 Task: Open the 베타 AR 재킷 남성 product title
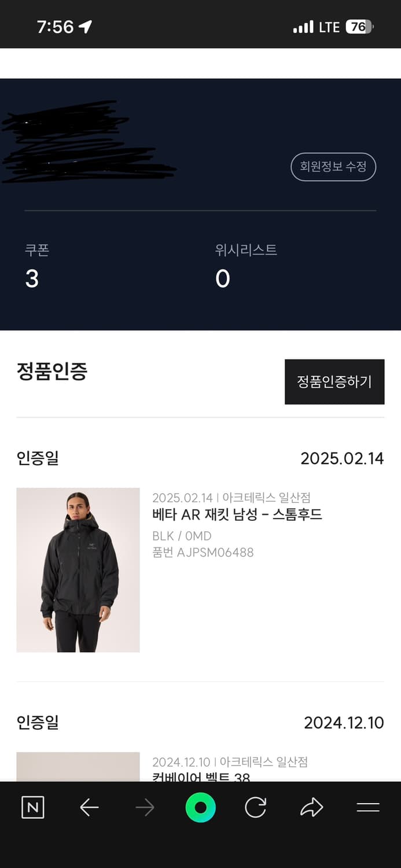pyautogui.click(x=237, y=514)
